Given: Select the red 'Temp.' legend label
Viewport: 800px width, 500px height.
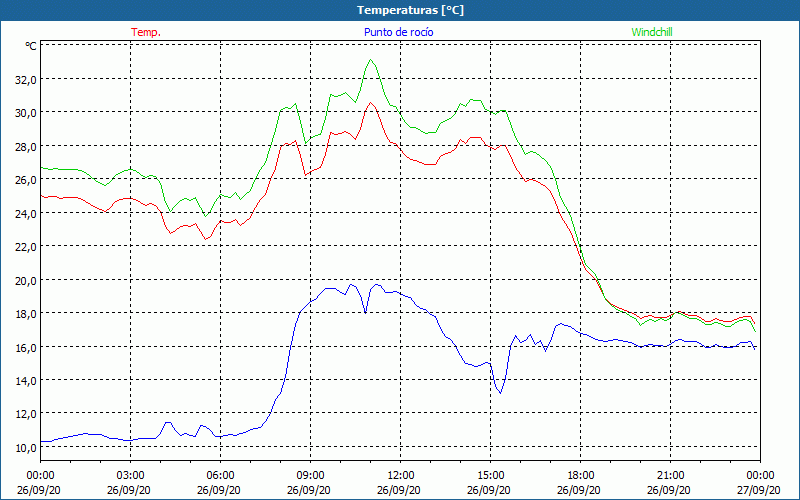Looking at the screenshot, I should [x=146, y=32].
